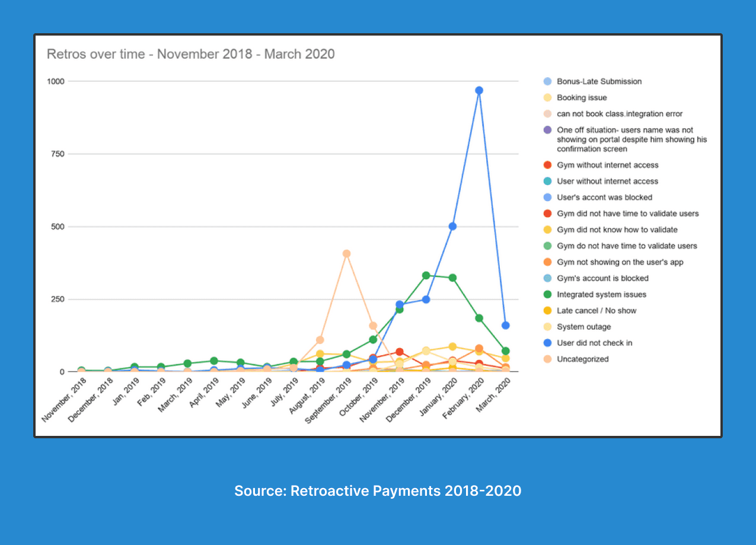Image resolution: width=756 pixels, height=545 pixels.
Task: Click the blue peak data point near 1000
Action: pos(479,90)
